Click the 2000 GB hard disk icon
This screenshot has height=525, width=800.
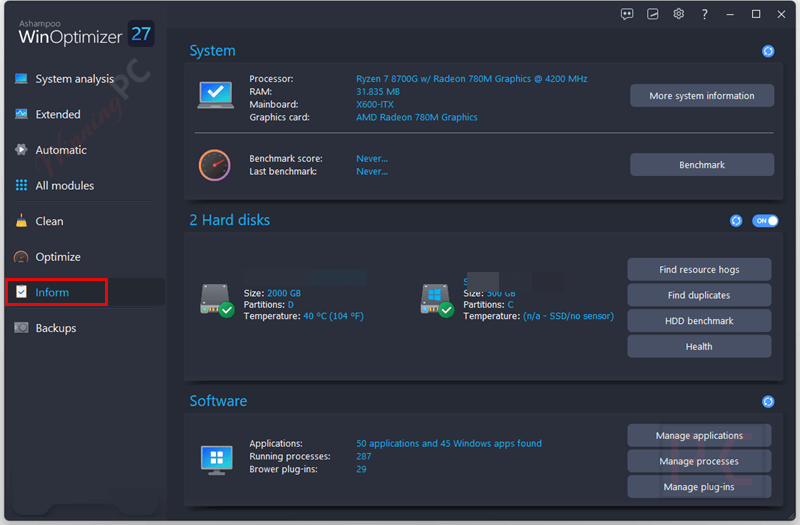[x=217, y=301]
